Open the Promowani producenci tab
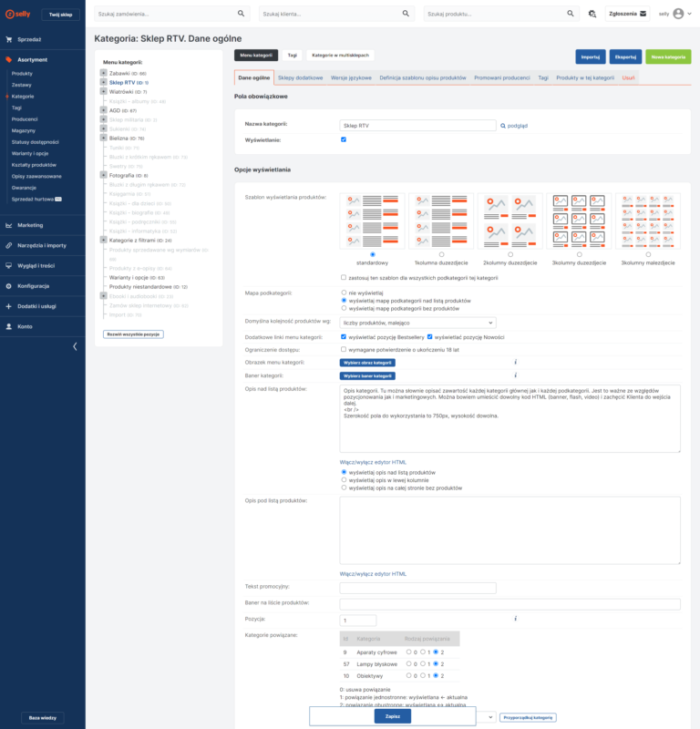 [x=500, y=78]
